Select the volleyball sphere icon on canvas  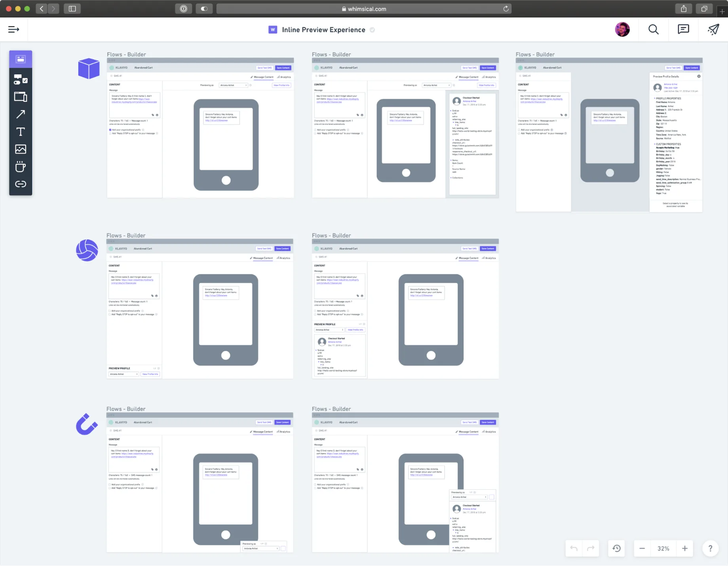click(x=87, y=250)
